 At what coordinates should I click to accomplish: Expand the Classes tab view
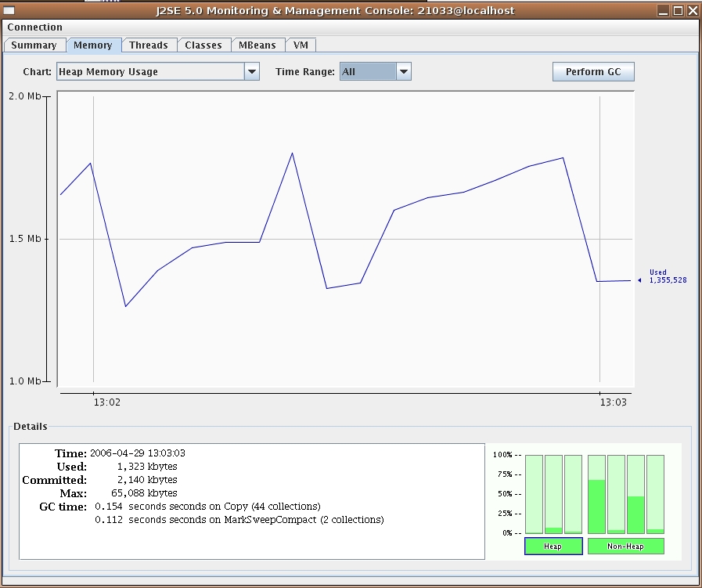click(204, 45)
